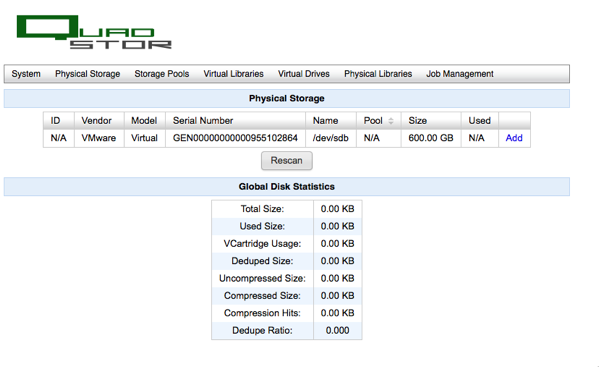Click the Name column header
This screenshot has height=367, width=599.
331,121
